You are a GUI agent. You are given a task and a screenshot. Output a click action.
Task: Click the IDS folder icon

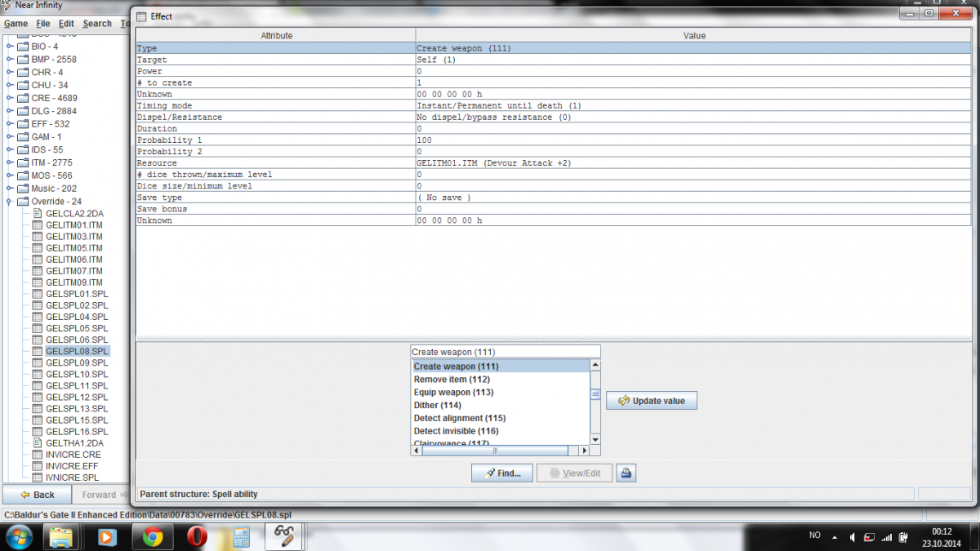[x=23, y=149]
